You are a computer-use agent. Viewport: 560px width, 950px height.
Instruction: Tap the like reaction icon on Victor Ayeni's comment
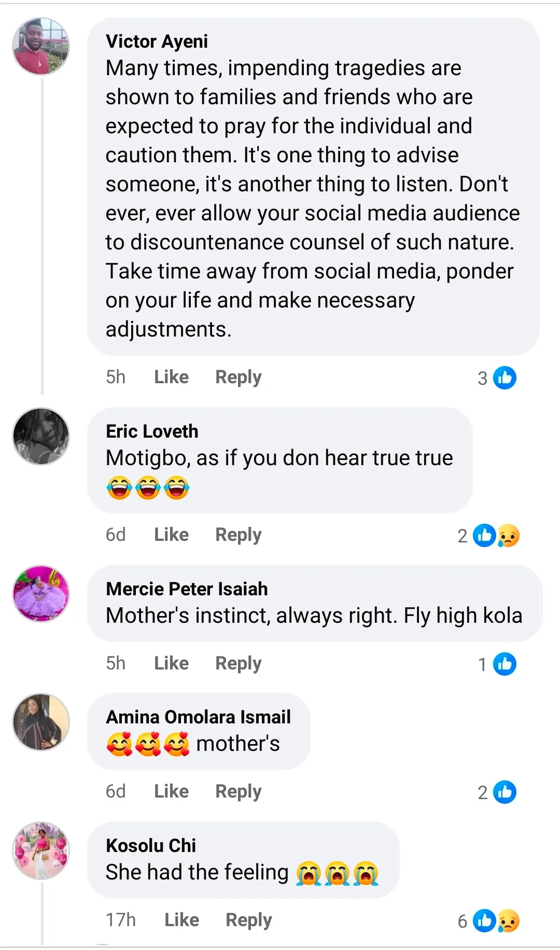tap(505, 378)
